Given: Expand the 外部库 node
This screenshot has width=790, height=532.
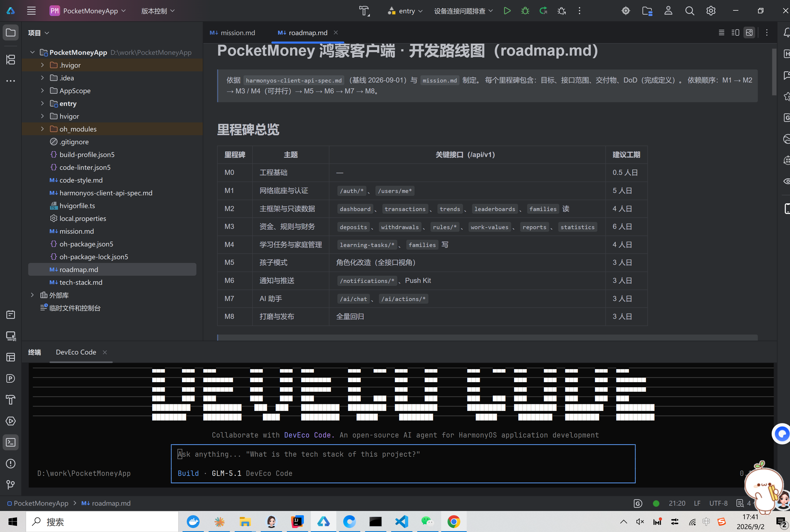Looking at the screenshot, I should (32, 295).
